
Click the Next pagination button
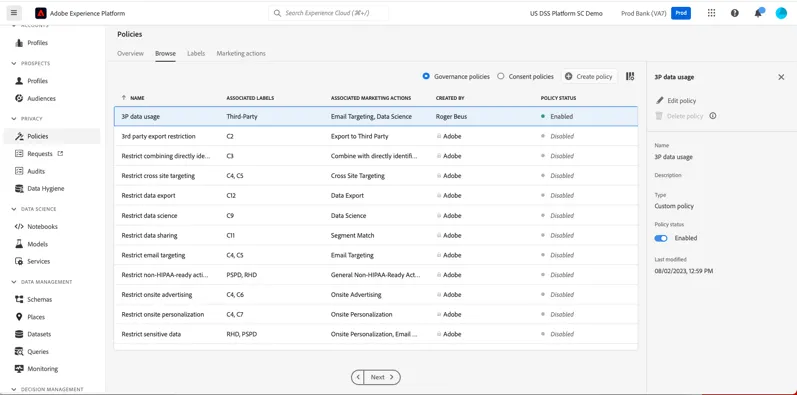click(383, 377)
